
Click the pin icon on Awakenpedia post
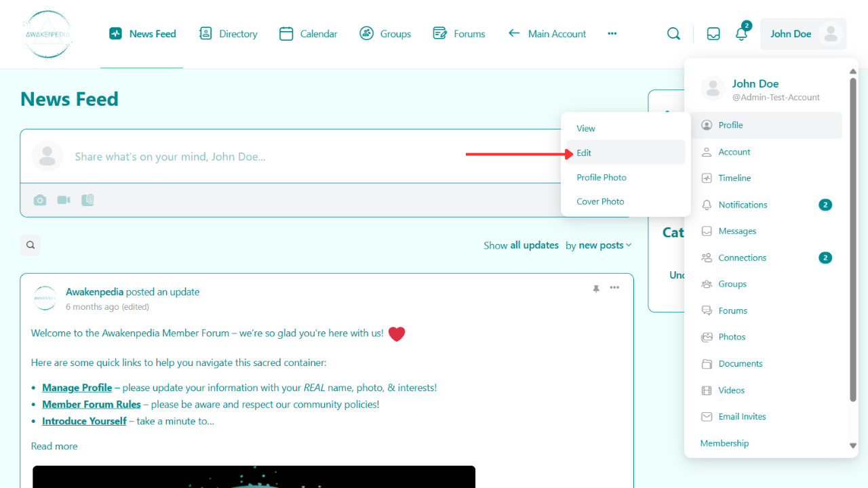pyautogui.click(x=596, y=288)
